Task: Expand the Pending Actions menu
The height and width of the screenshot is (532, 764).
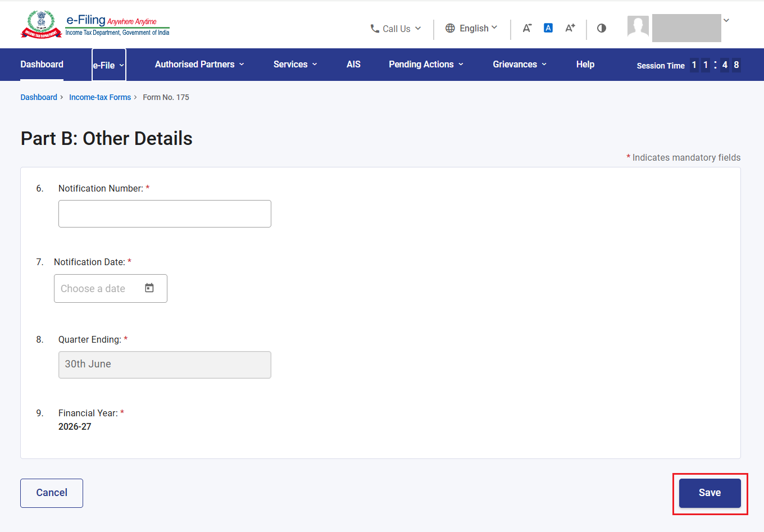Action: pyautogui.click(x=426, y=64)
